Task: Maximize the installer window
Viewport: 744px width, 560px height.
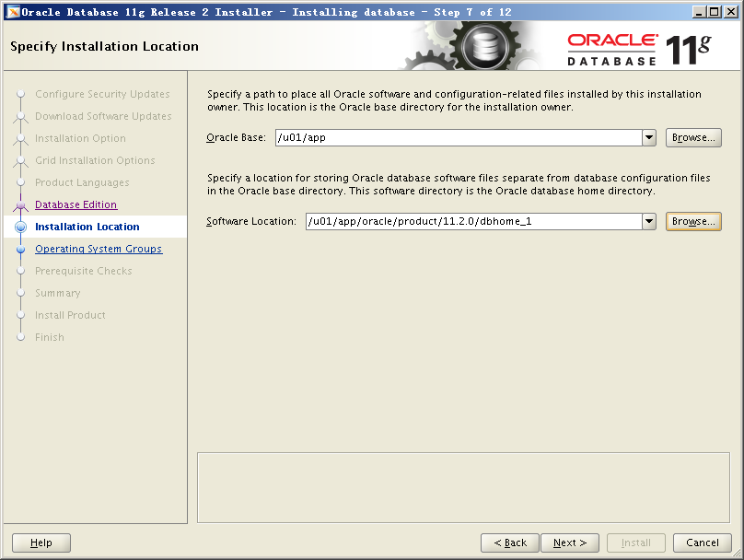Action: click(715, 12)
